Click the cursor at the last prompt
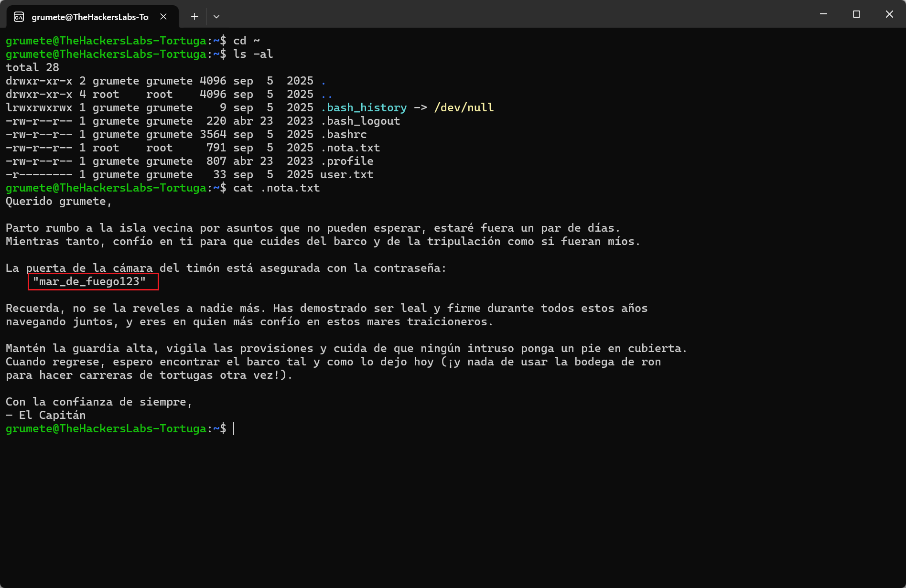The image size is (906, 588). click(x=234, y=429)
